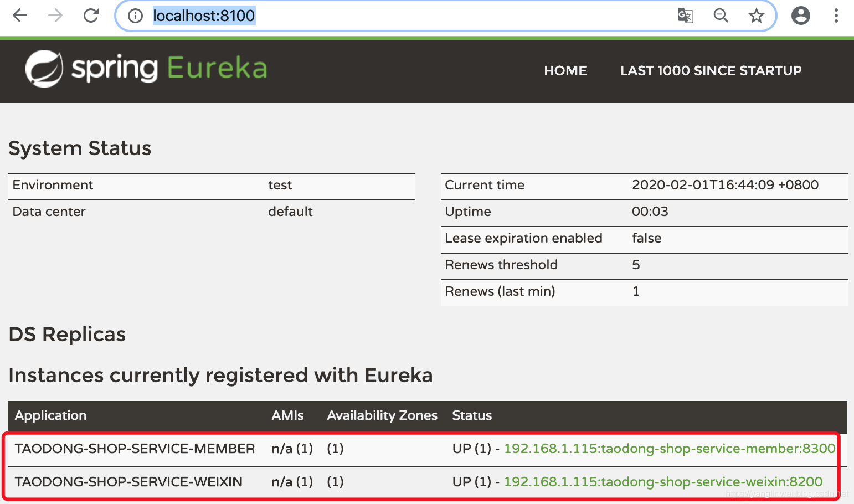The image size is (854, 504).
Task: Open the browser profile avatar
Action: tap(800, 16)
